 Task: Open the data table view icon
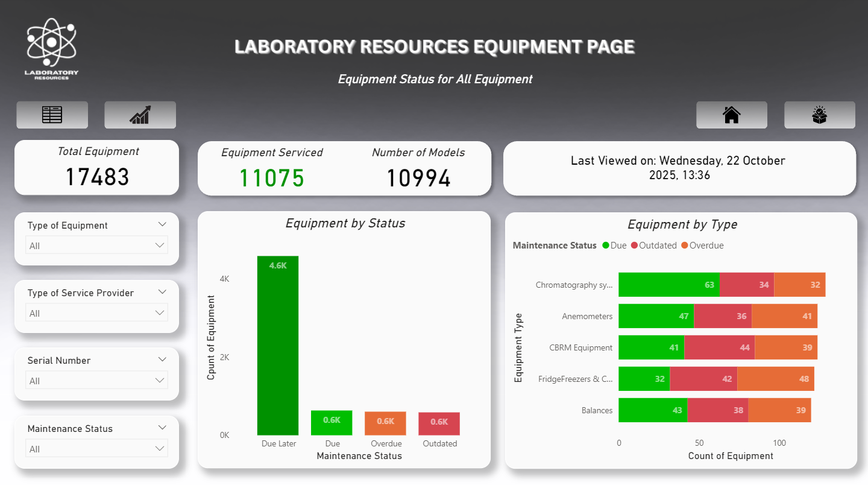point(52,115)
